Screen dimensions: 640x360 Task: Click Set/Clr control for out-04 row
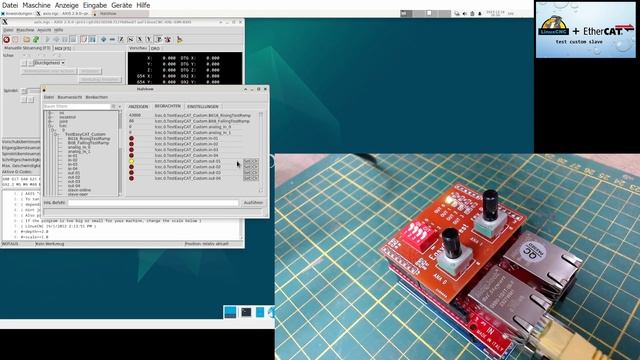251,178
